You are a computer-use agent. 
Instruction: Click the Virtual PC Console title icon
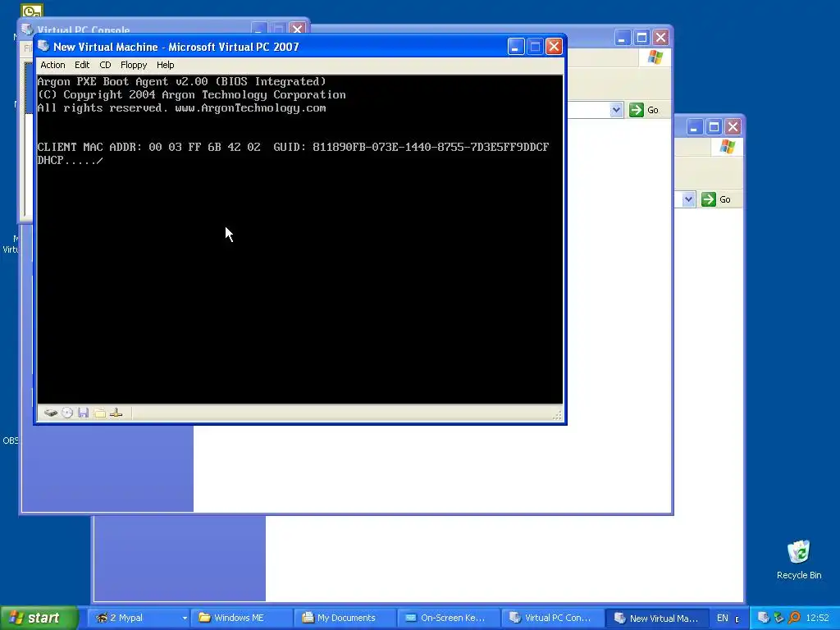[27, 29]
